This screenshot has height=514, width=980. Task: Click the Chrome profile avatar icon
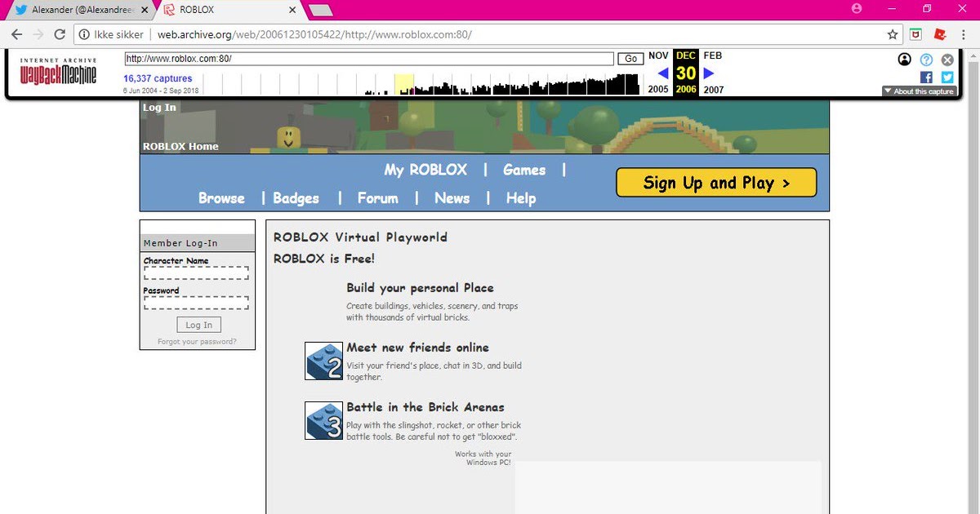point(857,8)
